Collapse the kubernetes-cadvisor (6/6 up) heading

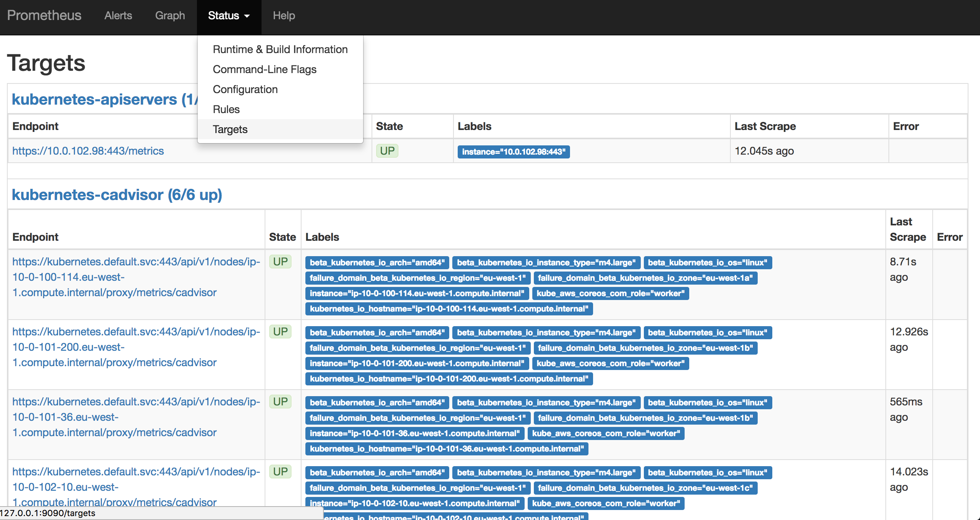pos(117,195)
